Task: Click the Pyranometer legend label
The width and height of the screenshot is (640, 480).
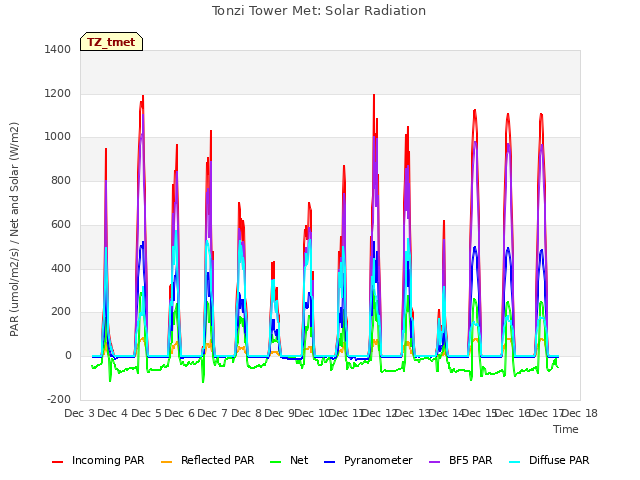Action: click(x=378, y=460)
